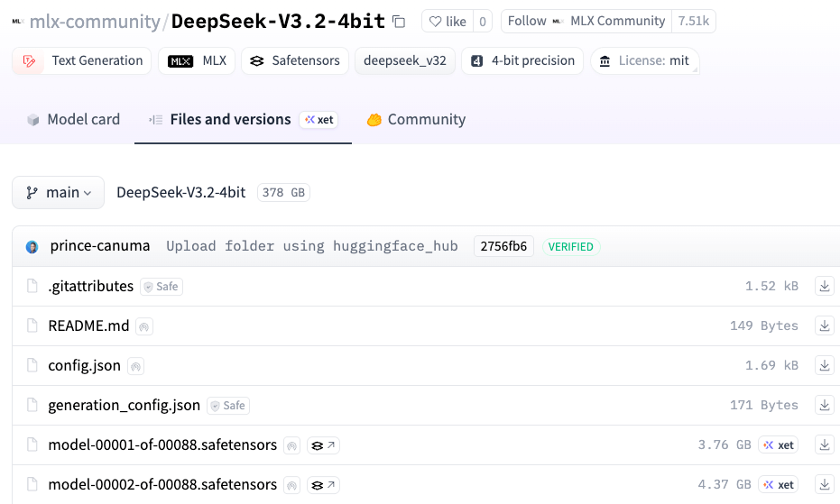Open the mlx-community organization link
Screen dimensions: 840x504
click(95, 22)
